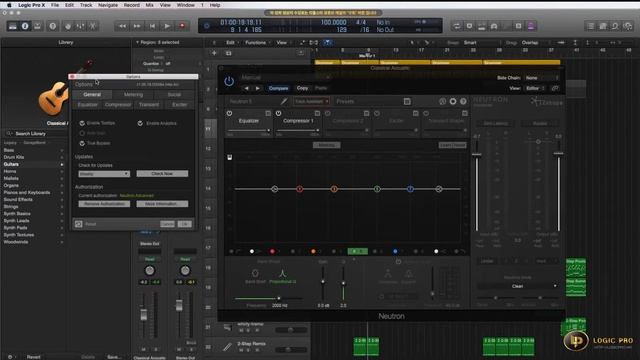Click the Learn button above EQ graph
Viewport: 640px width, 360px height.
click(x=452, y=145)
